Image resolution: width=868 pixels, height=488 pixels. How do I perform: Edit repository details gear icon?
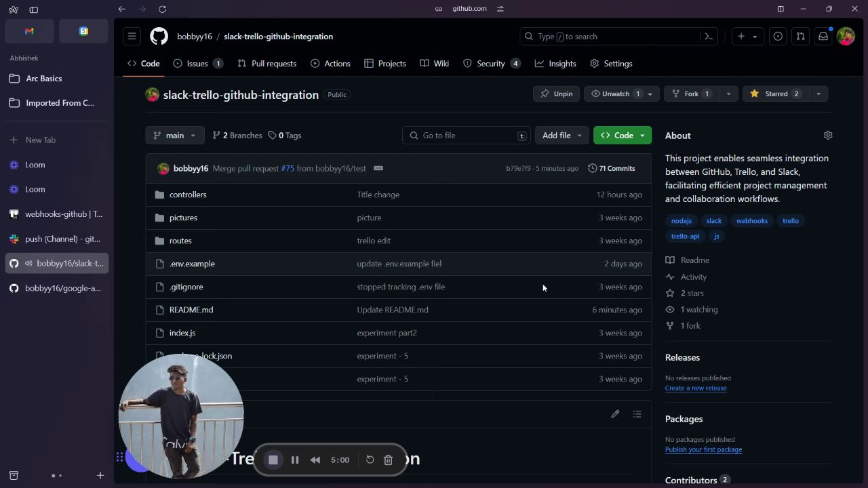828,136
